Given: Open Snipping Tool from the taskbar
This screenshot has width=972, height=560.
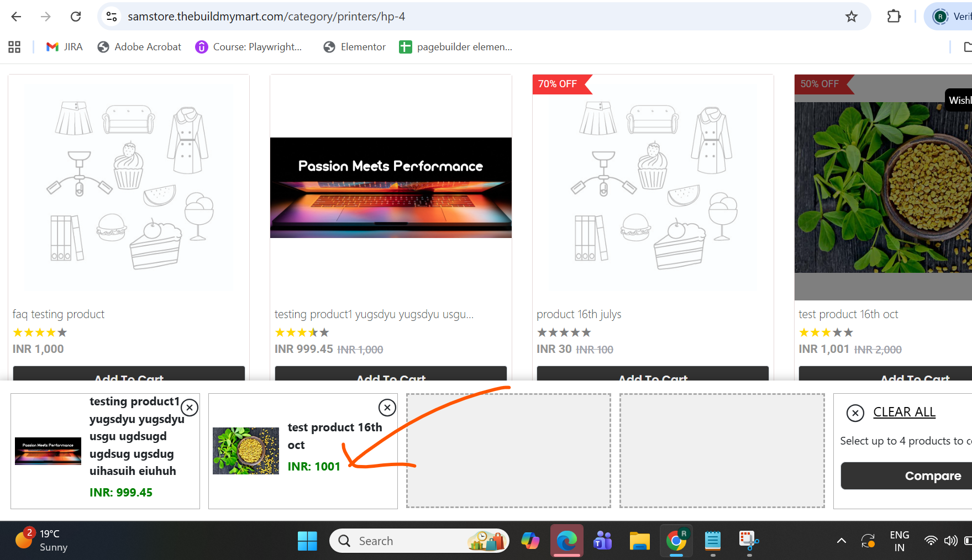Looking at the screenshot, I should point(749,541).
